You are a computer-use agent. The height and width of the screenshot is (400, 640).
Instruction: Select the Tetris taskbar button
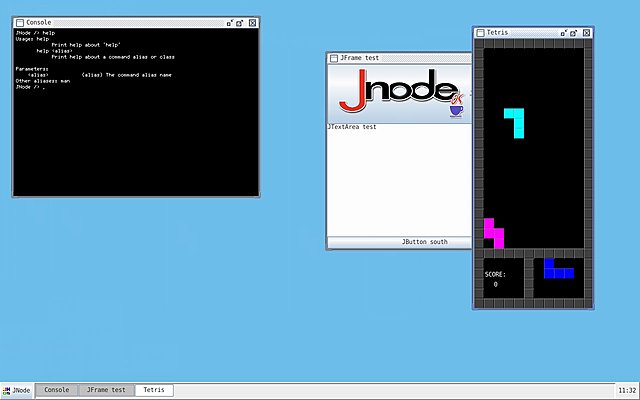(154, 390)
